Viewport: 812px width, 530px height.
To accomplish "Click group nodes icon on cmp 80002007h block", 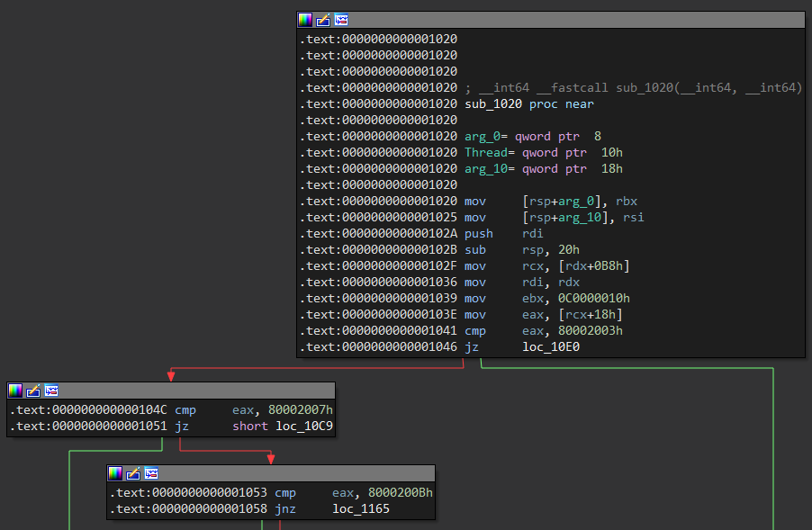I will click(51, 391).
